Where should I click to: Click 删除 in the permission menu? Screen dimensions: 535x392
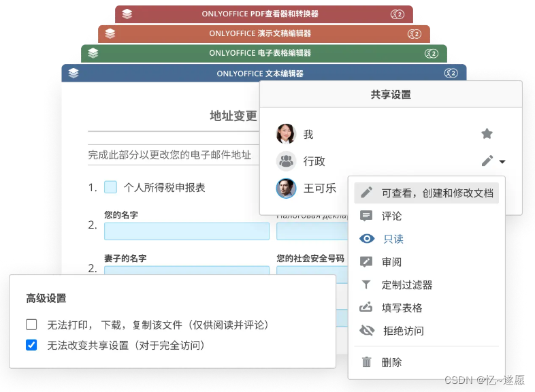click(x=427, y=362)
